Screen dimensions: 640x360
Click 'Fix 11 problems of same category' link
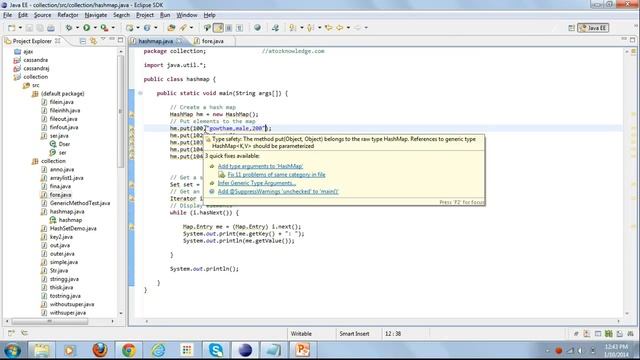coord(276,175)
